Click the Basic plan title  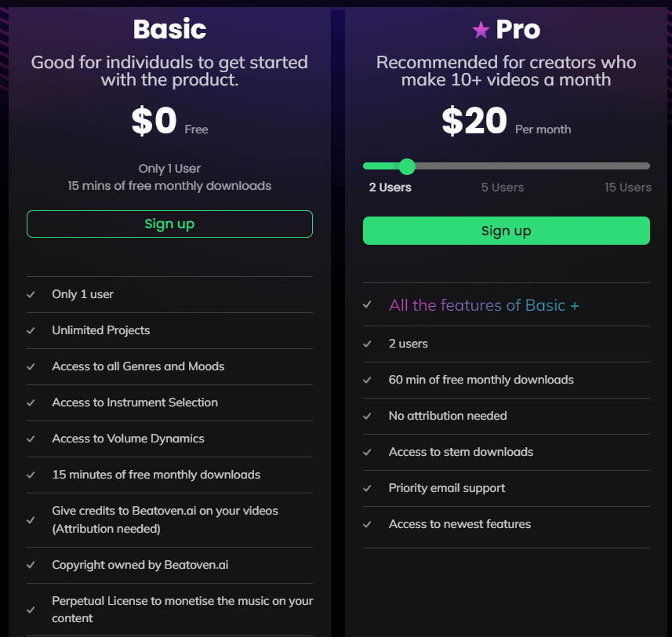pos(169,29)
